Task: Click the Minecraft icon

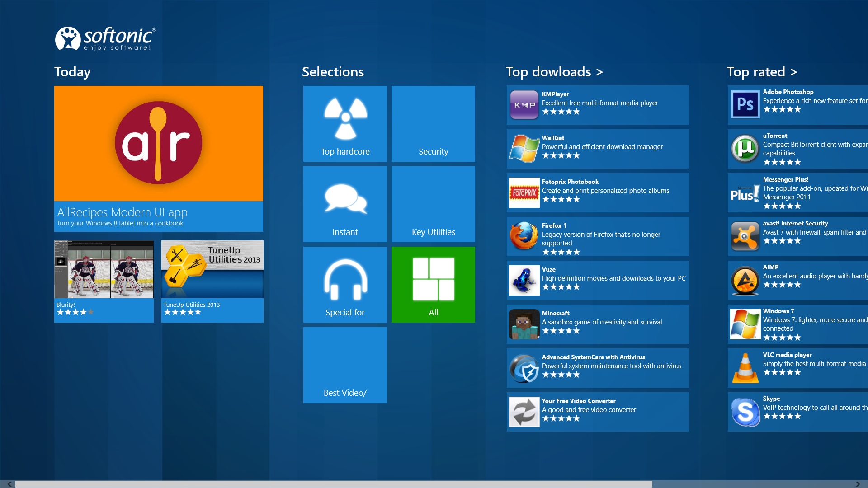Action: pos(524,324)
